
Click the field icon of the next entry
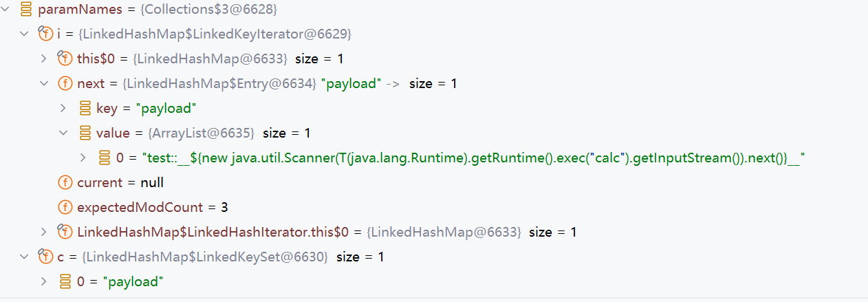click(65, 83)
